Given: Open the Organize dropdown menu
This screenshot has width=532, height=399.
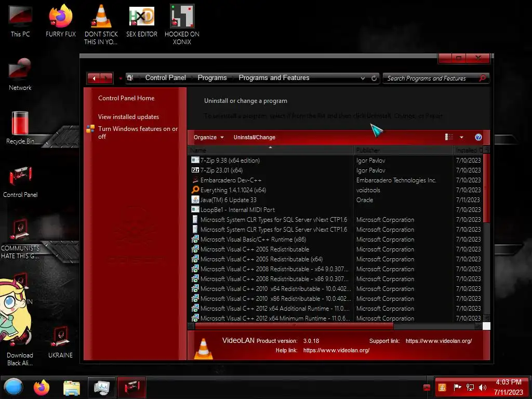Looking at the screenshot, I should [x=209, y=137].
